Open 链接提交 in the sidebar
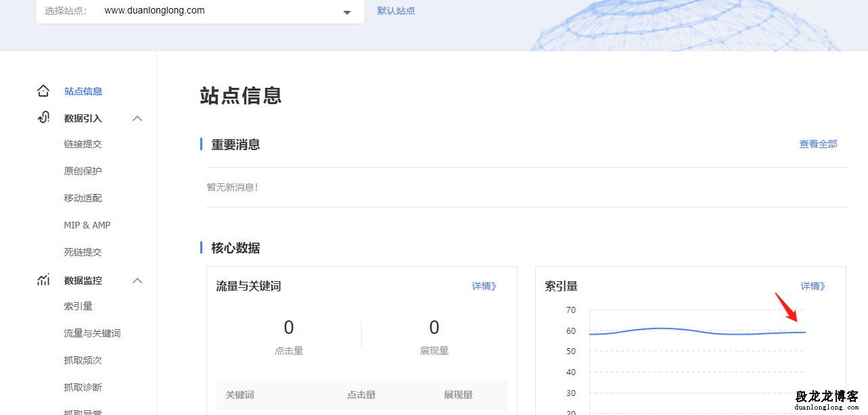This screenshot has height=415, width=868. point(83,144)
